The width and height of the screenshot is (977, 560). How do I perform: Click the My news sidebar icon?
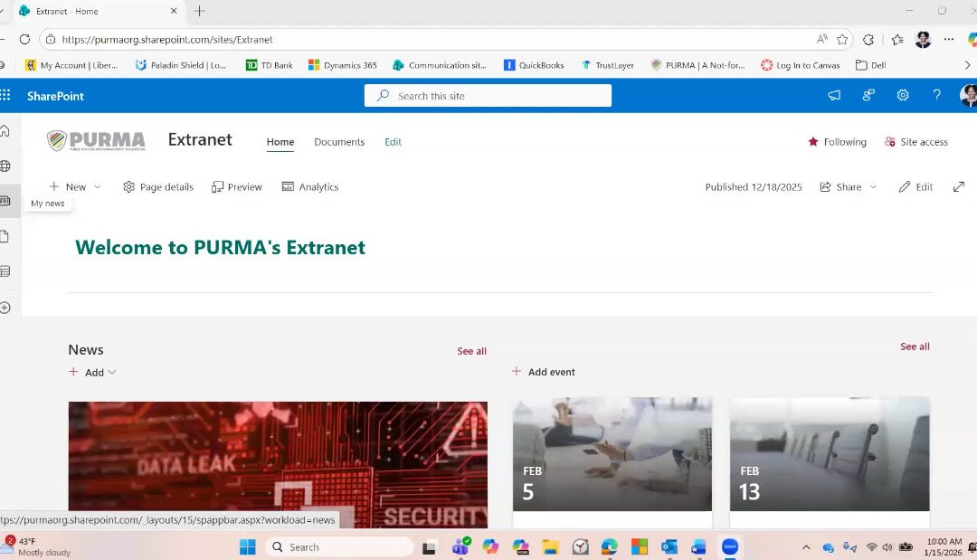(5, 201)
